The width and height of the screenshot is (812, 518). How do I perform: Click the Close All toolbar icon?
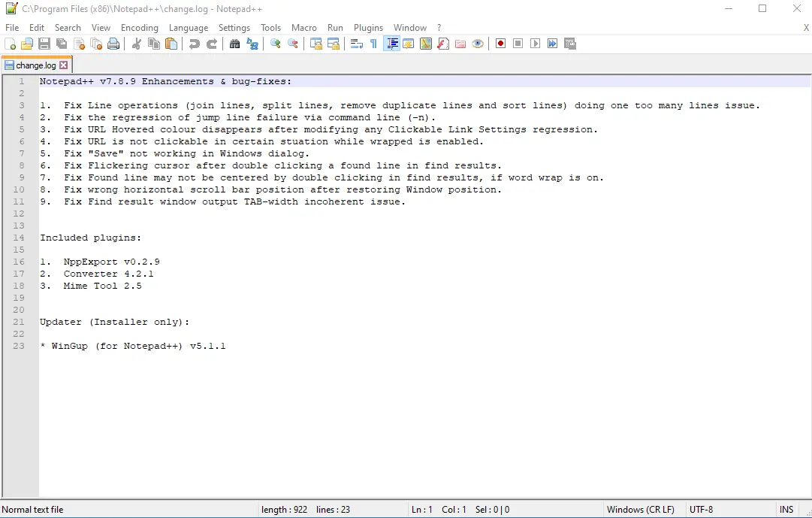[x=96, y=44]
